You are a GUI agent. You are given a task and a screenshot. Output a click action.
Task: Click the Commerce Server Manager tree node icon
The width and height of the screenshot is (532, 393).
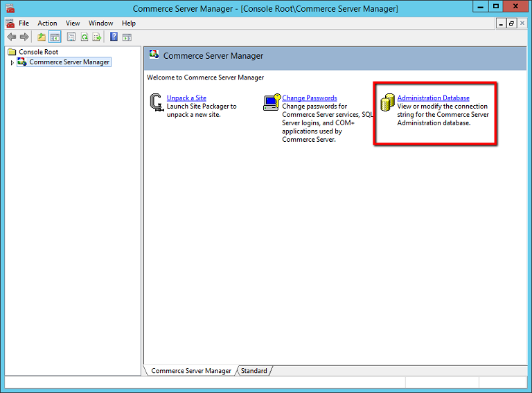tap(22, 62)
